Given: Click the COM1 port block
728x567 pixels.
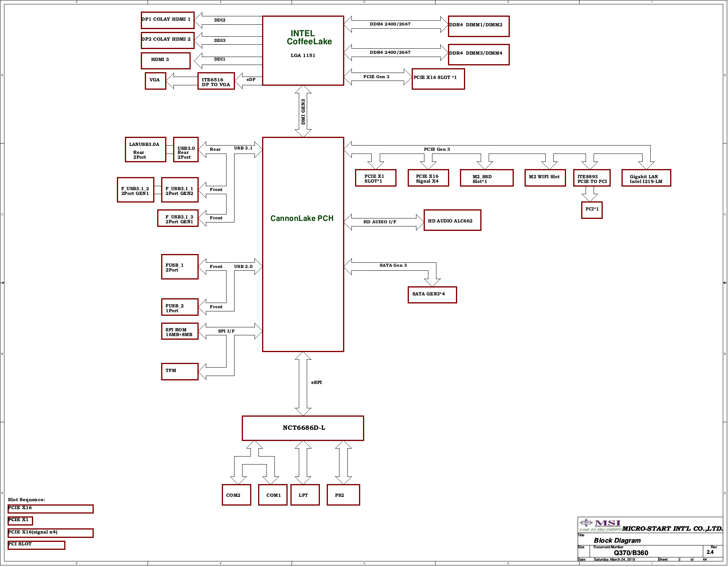Looking at the screenshot, I should (x=273, y=495).
